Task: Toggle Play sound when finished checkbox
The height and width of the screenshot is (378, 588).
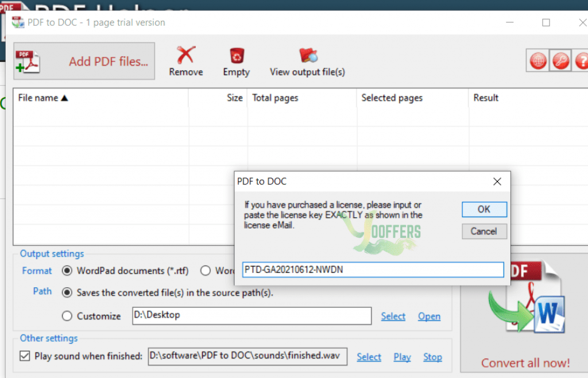Action: point(25,356)
